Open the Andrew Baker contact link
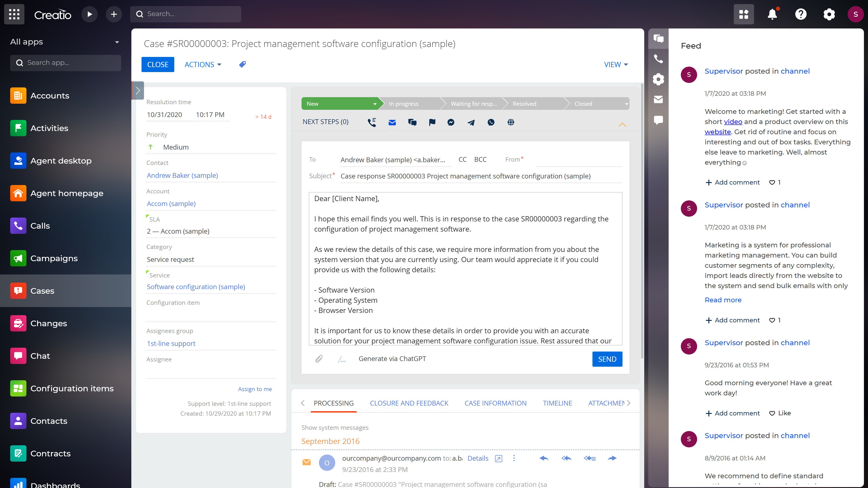This screenshot has height=488, width=868. [x=182, y=175]
